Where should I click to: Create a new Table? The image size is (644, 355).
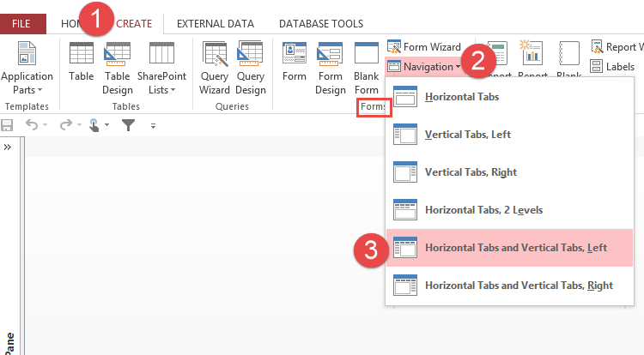point(81,63)
